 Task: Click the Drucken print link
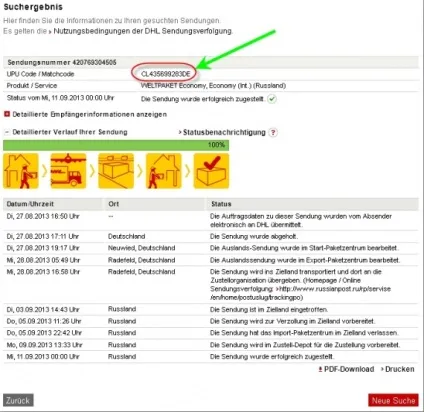coord(400,369)
